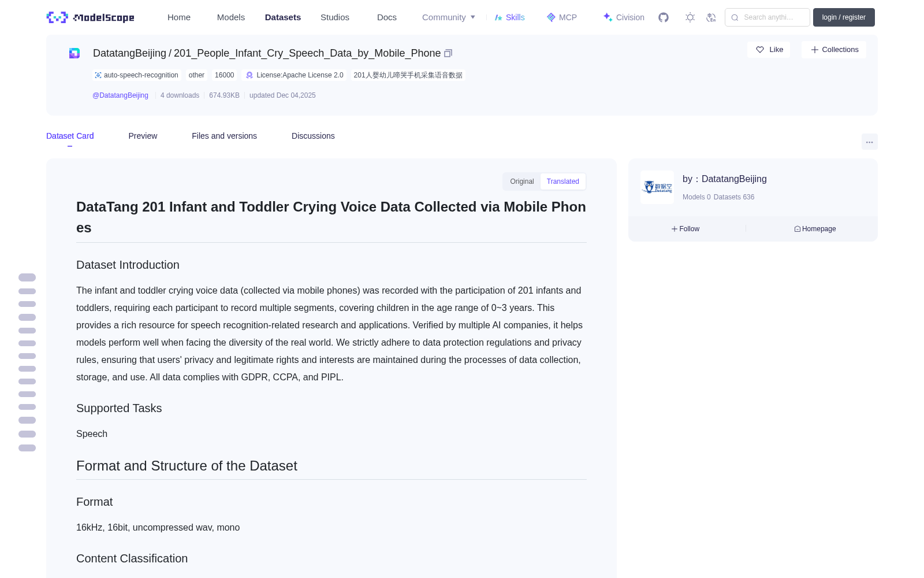
Task: Switch to the Preview tab
Action: (143, 136)
